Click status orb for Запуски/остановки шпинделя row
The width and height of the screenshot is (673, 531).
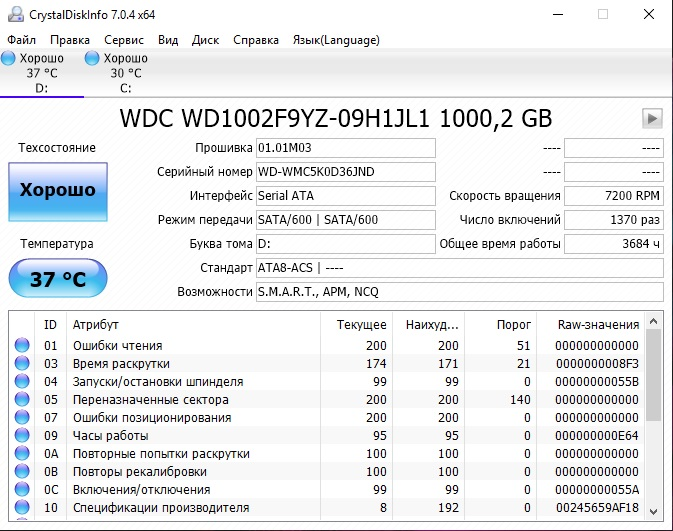pyautogui.click(x=22, y=381)
